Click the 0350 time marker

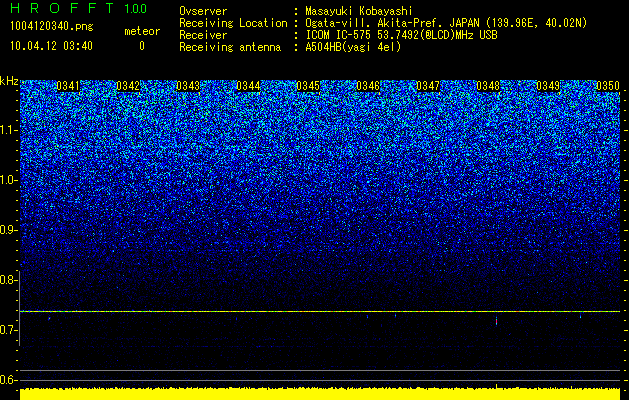pyautogui.click(x=608, y=86)
